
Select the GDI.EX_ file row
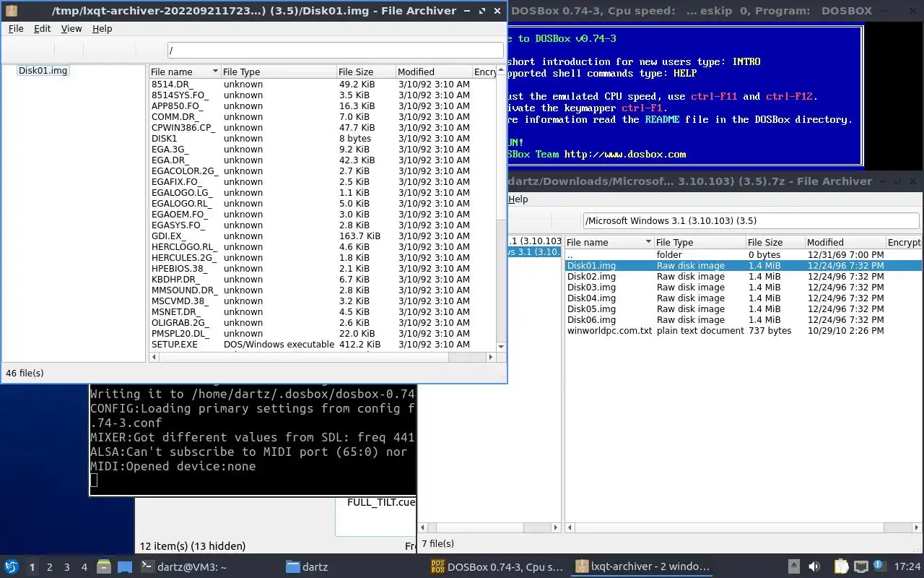coord(322,236)
